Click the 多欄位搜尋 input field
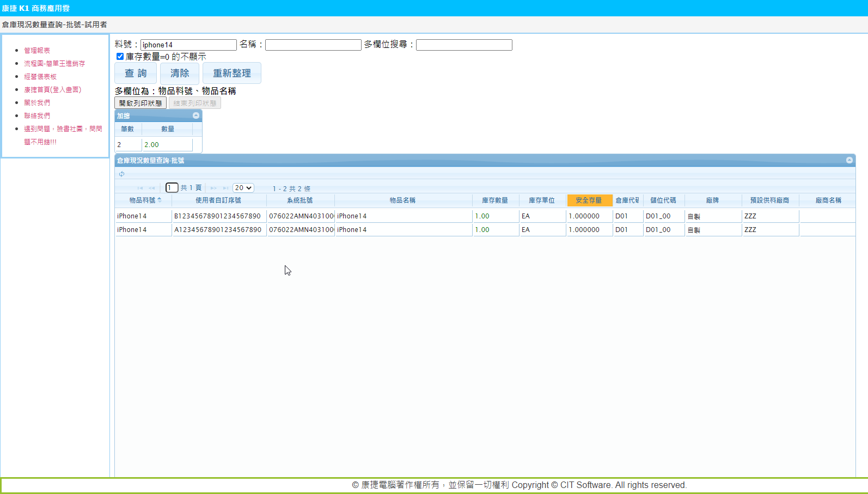The width and height of the screenshot is (868, 494). coord(464,45)
